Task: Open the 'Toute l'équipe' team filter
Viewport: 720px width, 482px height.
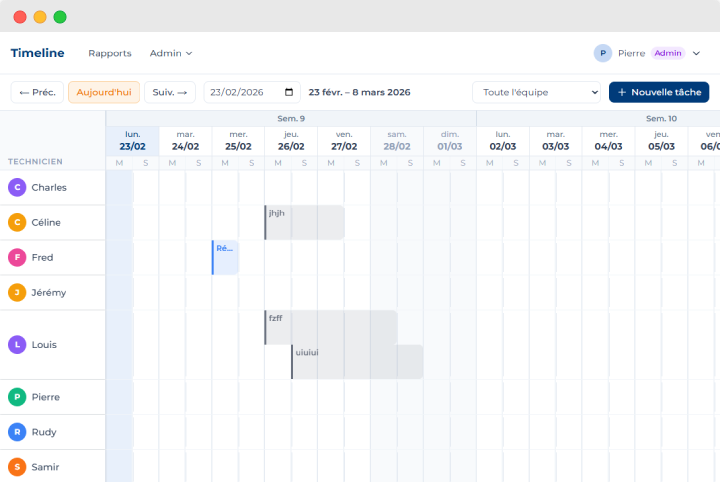Action: tap(536, 92)
